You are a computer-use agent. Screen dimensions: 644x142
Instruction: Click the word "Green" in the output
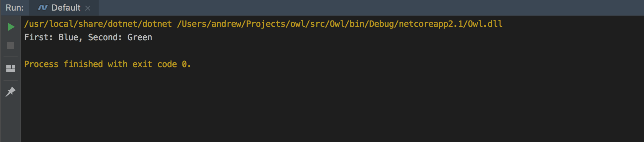point(140,37)
